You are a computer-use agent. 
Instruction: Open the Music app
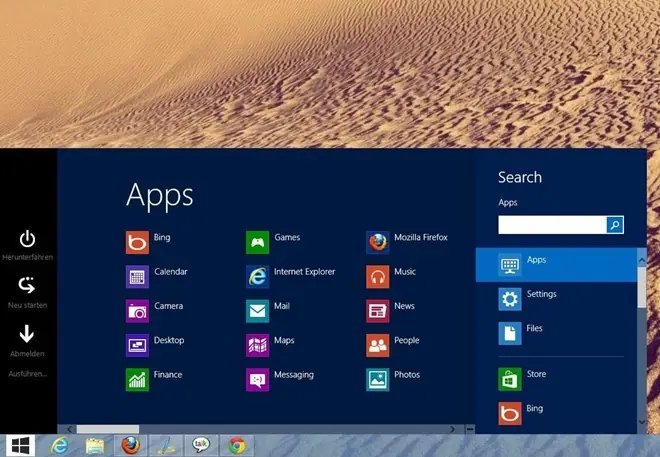(x=378, y=276)
